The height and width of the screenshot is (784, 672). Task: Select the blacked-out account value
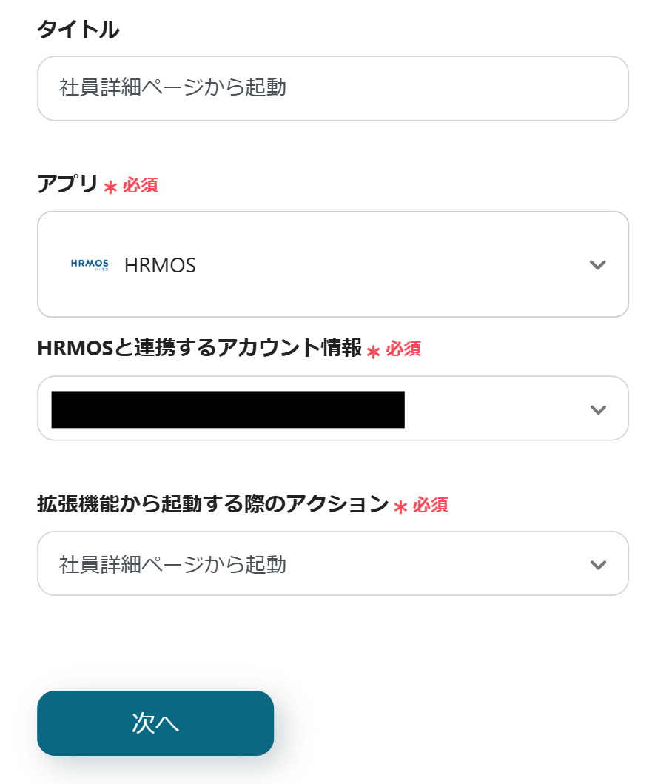(x=228, y=409)
